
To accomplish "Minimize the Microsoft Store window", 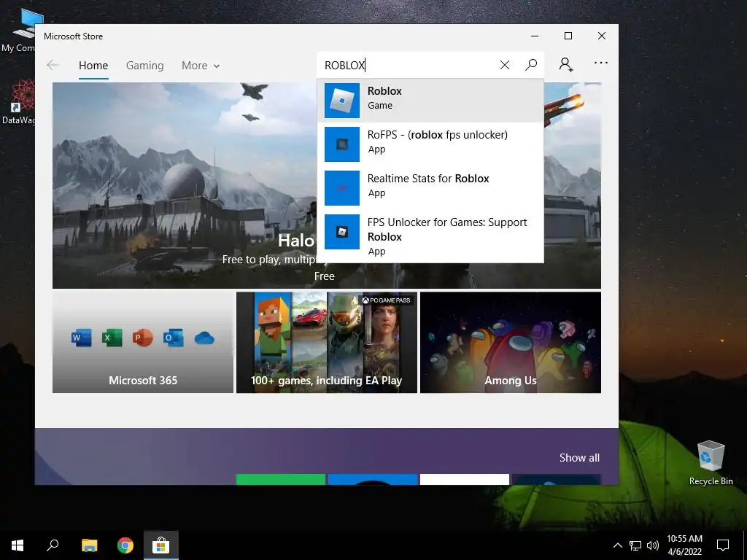I will pyautogui.click(x=535, y=36).
